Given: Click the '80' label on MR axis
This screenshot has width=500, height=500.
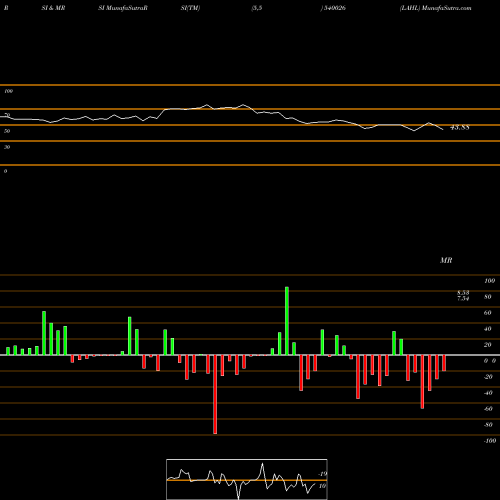Looking at the screenshot, I should tap(488, 297).
